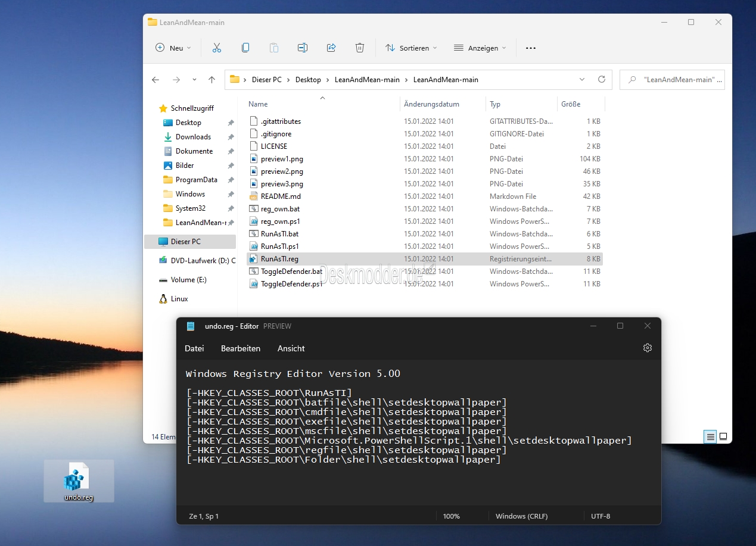Open ProgramData folder in sidebar

pyautogui.click(x=196, y=180)
